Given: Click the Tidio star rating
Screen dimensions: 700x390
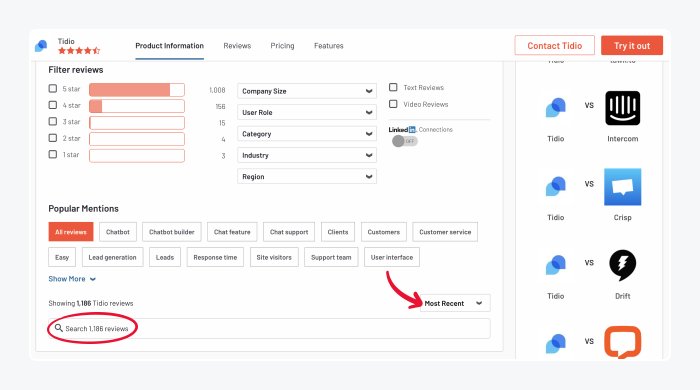Looking at the screenshot, I should [79, 51].
